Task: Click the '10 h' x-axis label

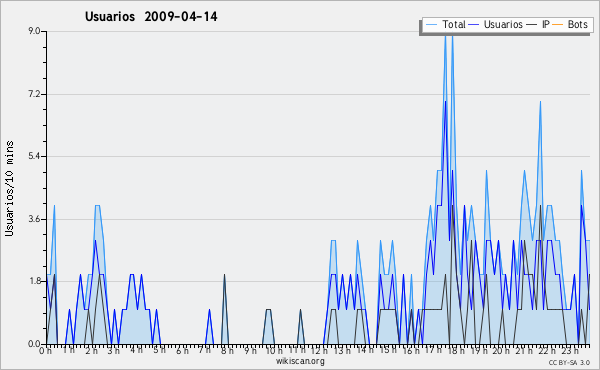Action: 274,350
